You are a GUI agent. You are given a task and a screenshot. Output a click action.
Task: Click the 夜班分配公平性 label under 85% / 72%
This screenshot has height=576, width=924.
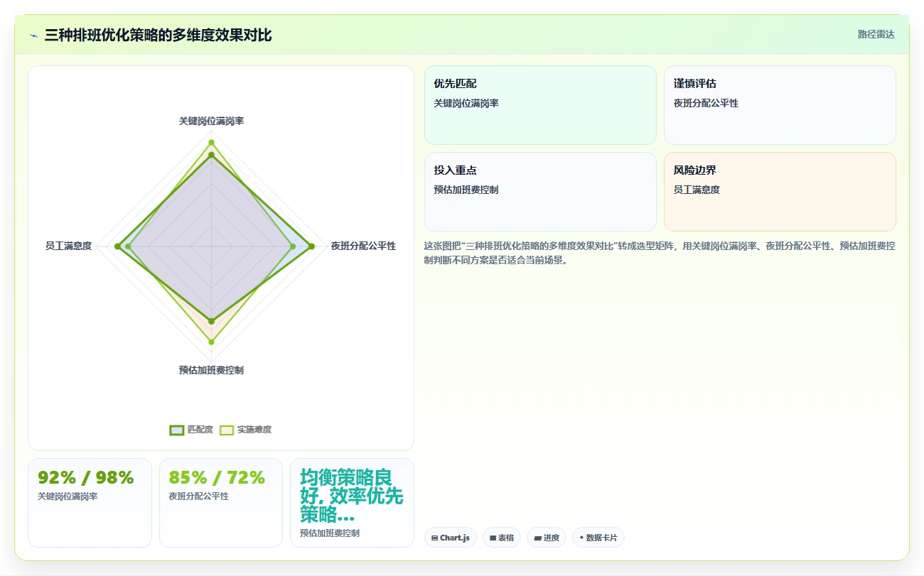tap(198, 496)
